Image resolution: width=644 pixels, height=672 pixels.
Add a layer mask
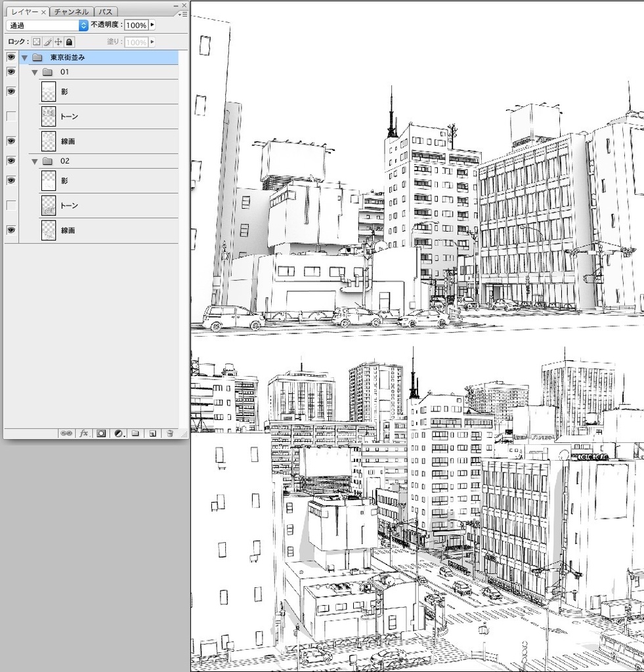100,433
